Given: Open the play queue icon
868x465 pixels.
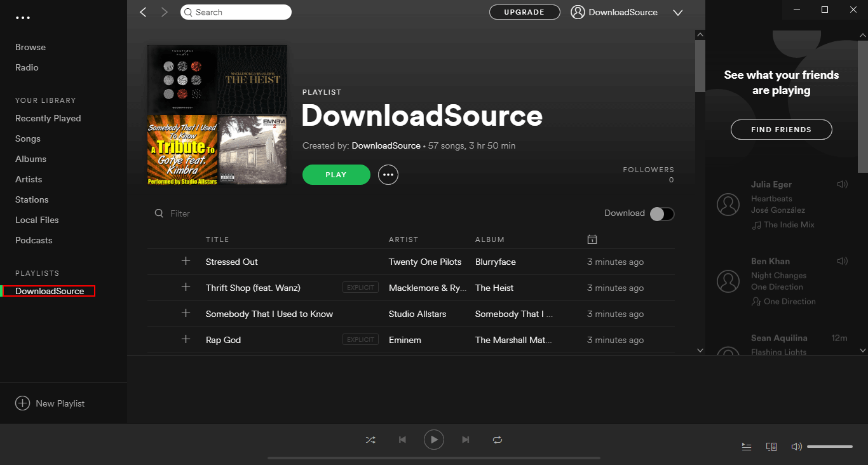Looking at the screenshot, I should 747,447.
